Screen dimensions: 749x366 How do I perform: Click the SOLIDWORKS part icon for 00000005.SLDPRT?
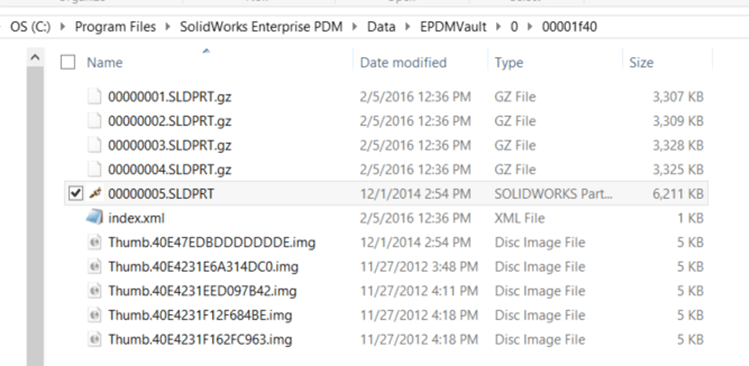coord(95,194)
